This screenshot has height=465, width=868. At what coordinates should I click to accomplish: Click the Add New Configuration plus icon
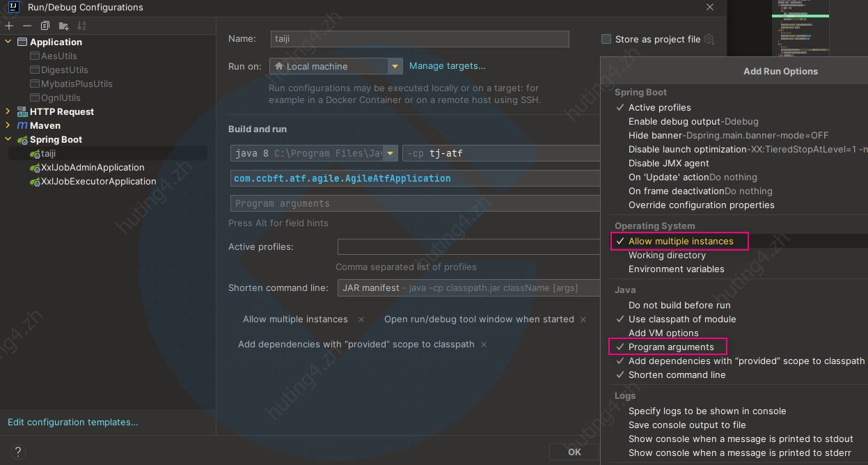click(9, 26)
